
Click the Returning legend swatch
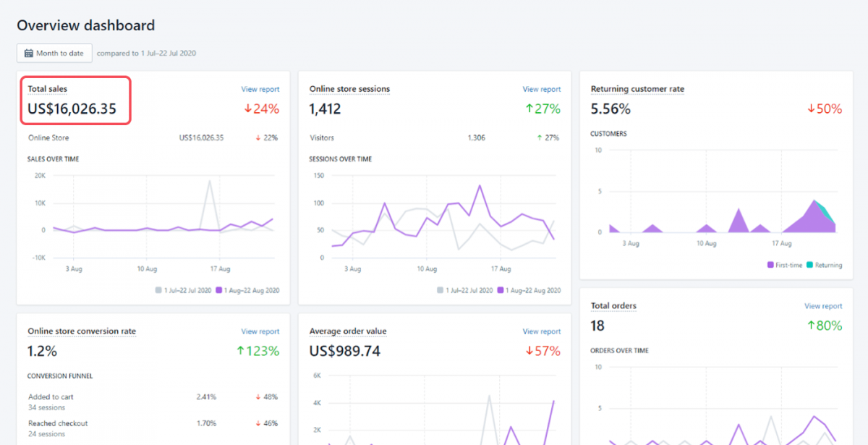[810, 265]
